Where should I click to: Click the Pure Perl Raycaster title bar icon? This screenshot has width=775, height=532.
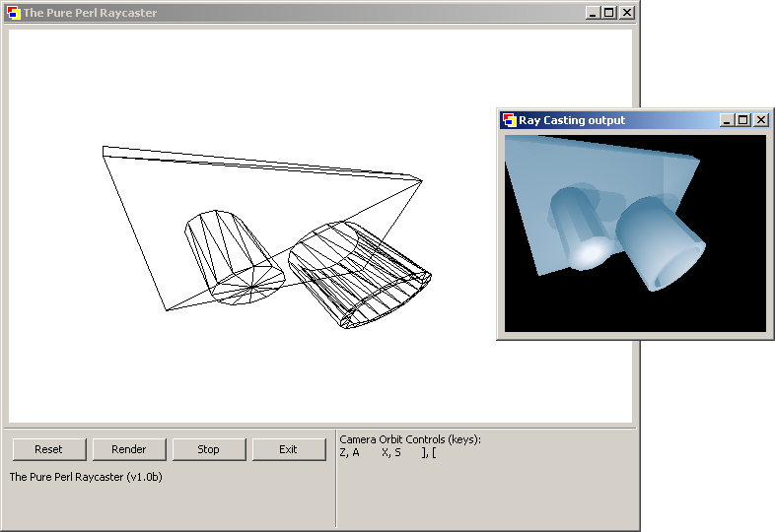tap(14, 13)
